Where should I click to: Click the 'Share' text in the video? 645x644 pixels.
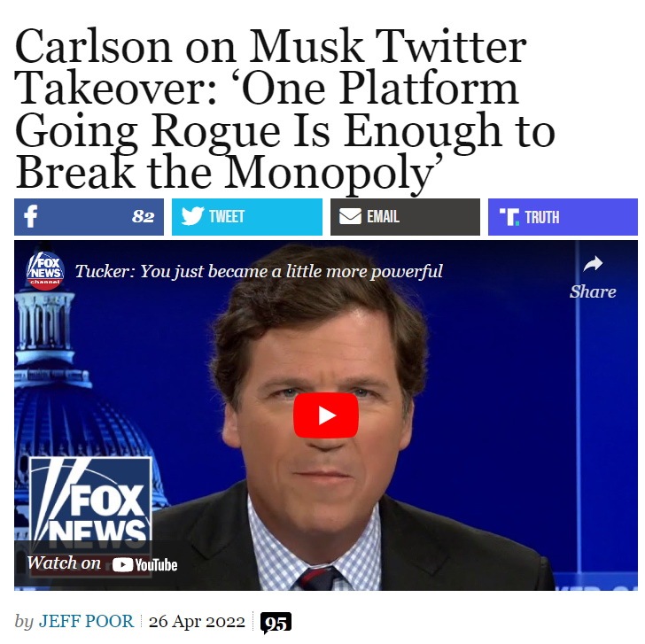point(593,292)
